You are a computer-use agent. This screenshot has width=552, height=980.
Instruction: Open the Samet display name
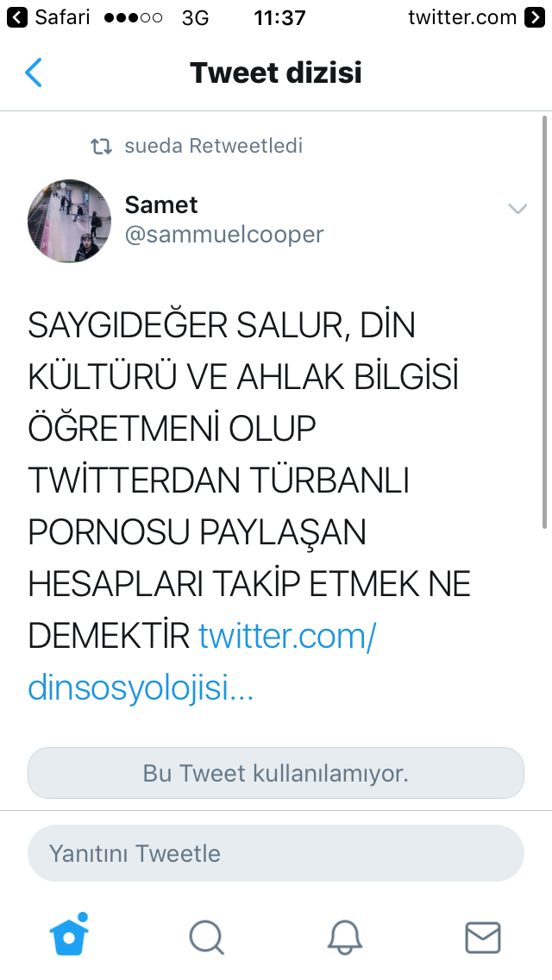tap(161, 204)
